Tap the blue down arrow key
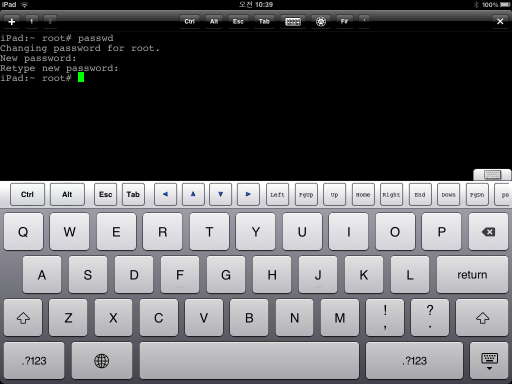The image size is (512, 384). point(220,194)
